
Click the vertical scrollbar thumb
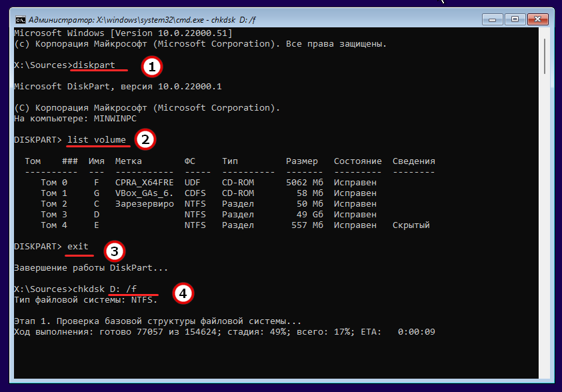point(545,56)
